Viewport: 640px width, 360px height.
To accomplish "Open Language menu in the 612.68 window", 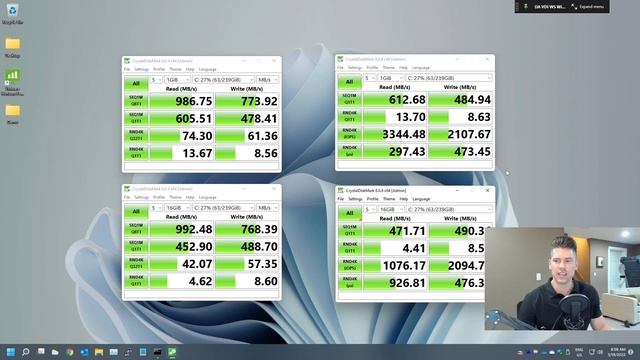I will click(421, 68).
